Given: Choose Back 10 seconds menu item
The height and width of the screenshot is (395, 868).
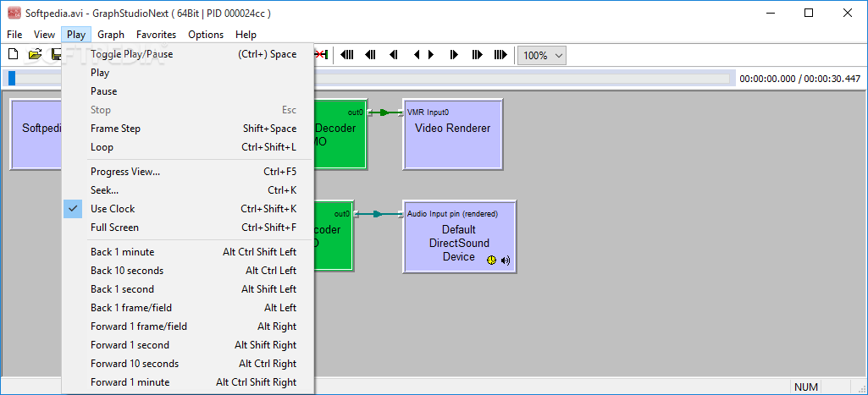Looking at the screenshot, I should pos(188,271).
